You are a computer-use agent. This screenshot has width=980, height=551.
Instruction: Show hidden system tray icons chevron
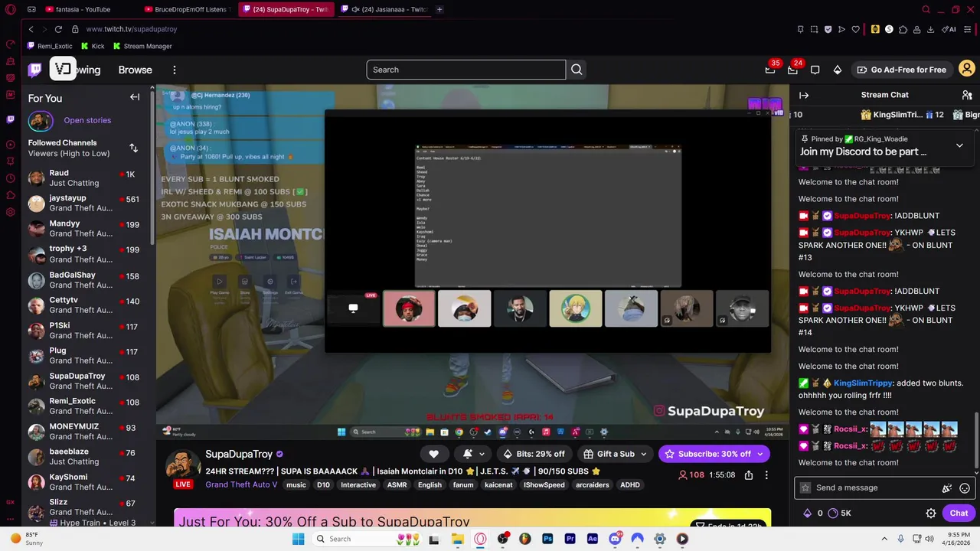click(x=884, y=539)
